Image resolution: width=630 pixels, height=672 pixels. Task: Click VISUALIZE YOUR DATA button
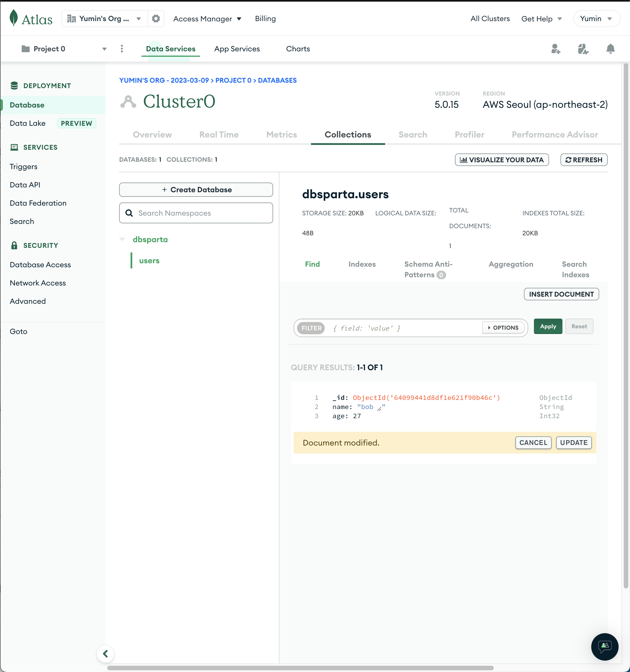pos(502,160)
